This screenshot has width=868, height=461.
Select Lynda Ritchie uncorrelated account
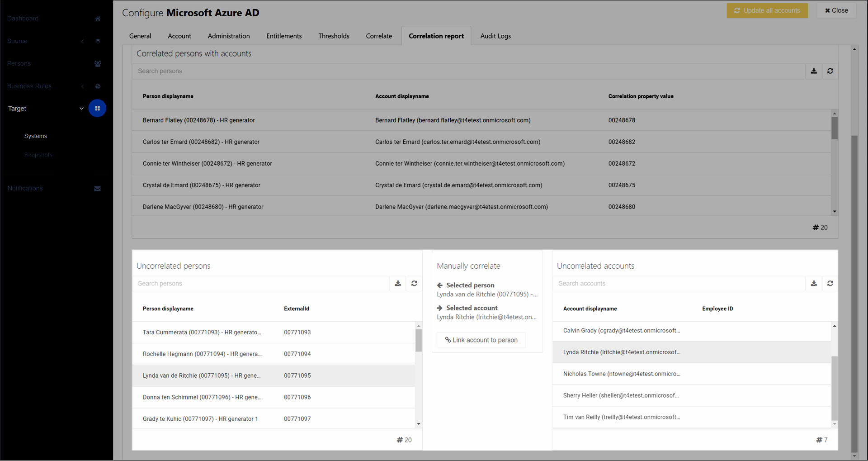coord(692,352)
